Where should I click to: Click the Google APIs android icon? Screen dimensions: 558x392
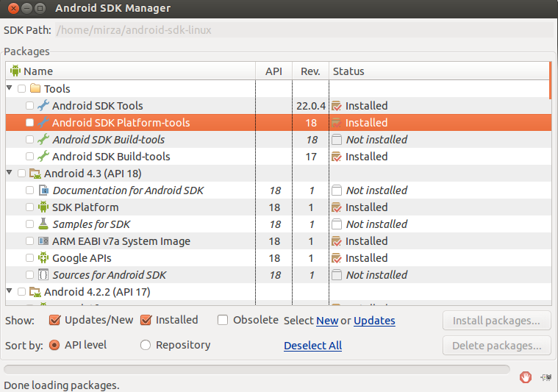coord(43,257)
